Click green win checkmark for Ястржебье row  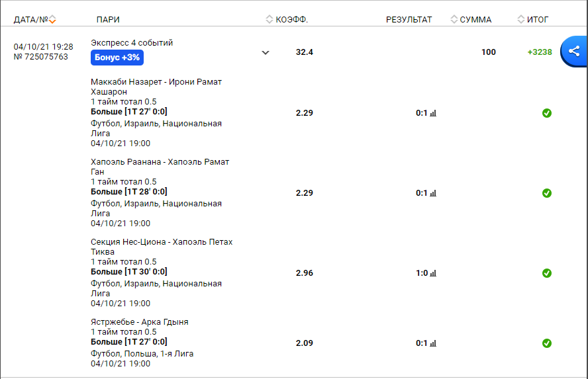coord(547,343)
